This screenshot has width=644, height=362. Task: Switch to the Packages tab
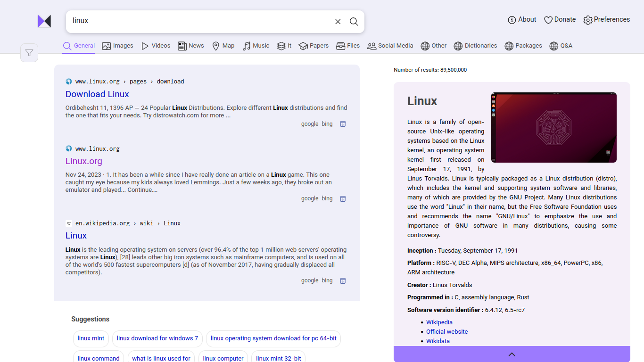[x=523, y=46]
